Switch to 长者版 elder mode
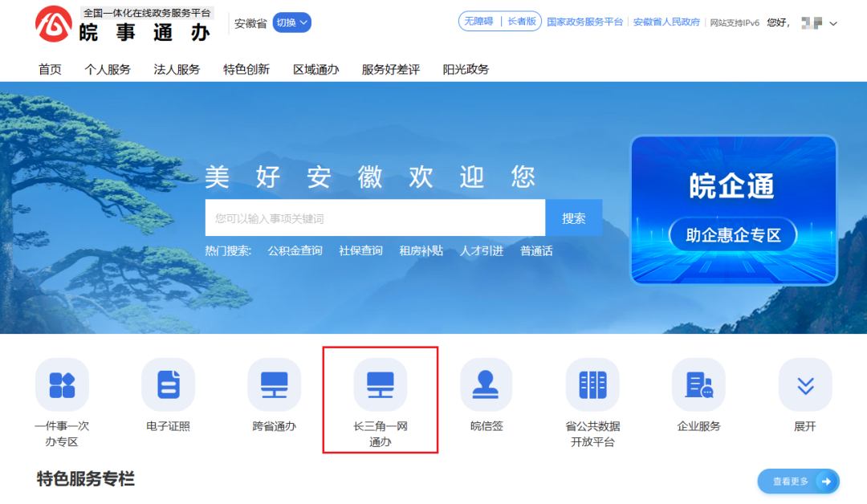 click(x=522, y=22)
